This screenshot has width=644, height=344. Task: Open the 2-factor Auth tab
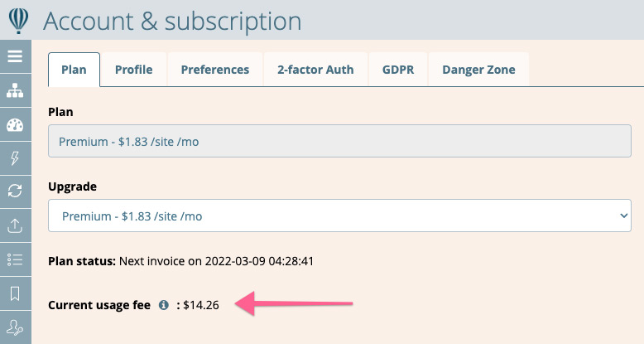click(x=315, y=70)
